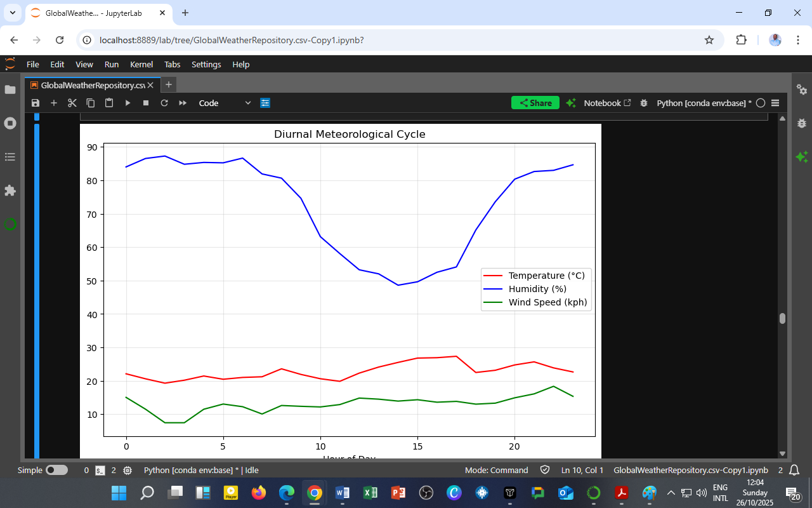Open the Kernel menu
This screenshot has height=508, width=812.
[141, 64]
